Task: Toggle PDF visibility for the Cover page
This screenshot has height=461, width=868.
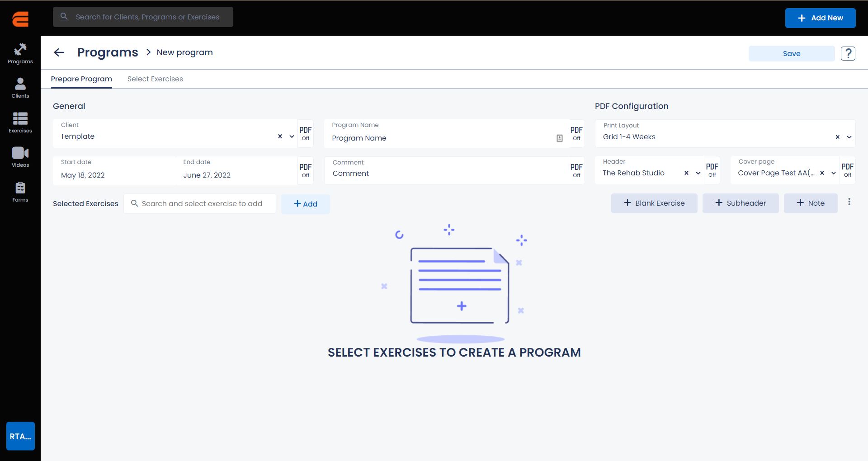Action: [847, 170]
